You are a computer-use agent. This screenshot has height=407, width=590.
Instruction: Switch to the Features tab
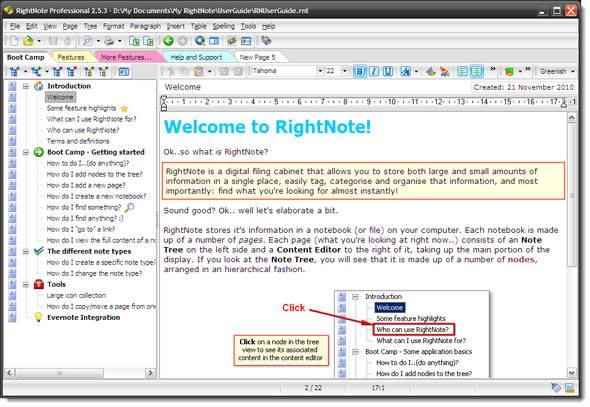pos(71,57)
